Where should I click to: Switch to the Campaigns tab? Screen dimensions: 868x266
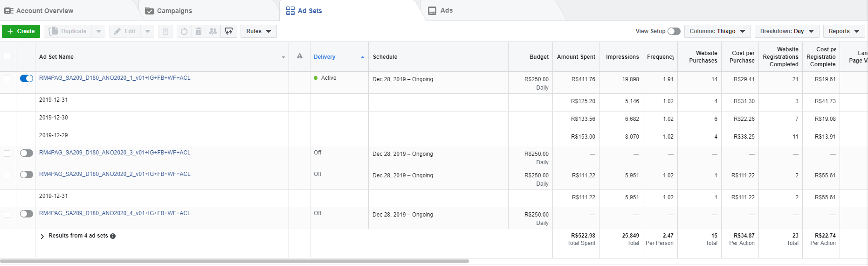pyautogui.click(x=174, y=11)
